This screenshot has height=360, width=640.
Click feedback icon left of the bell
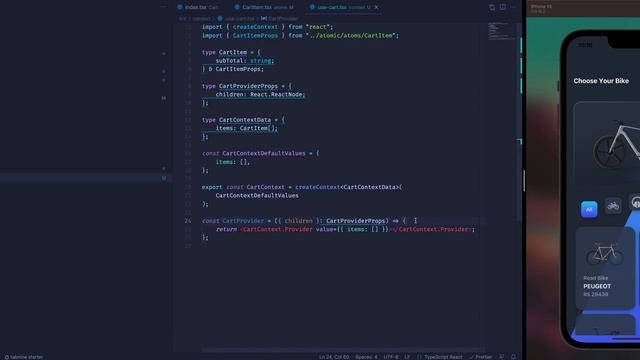click(x=502, y=357)
